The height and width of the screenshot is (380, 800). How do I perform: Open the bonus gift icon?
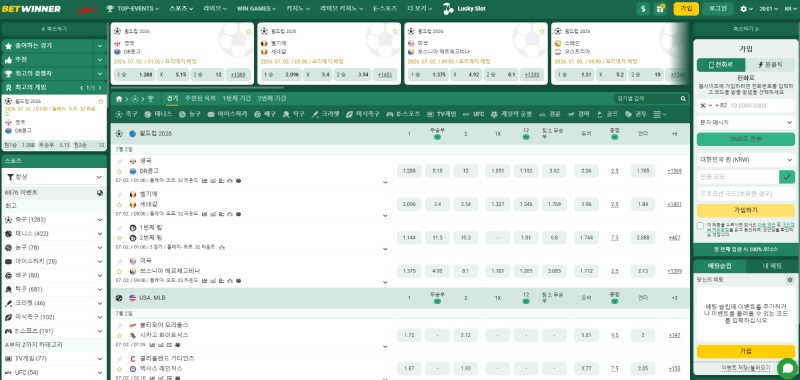click(x=661, y=9)
